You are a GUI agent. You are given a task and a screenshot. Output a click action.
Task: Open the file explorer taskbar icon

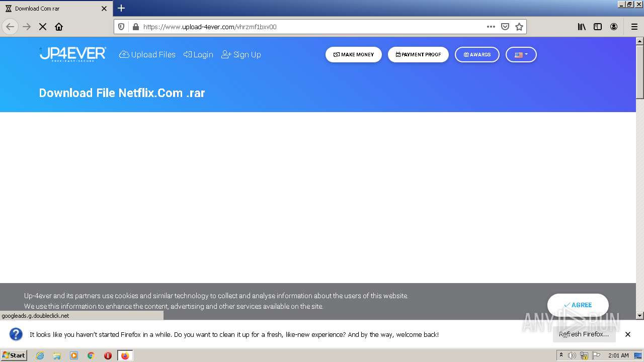click(57, 355)
